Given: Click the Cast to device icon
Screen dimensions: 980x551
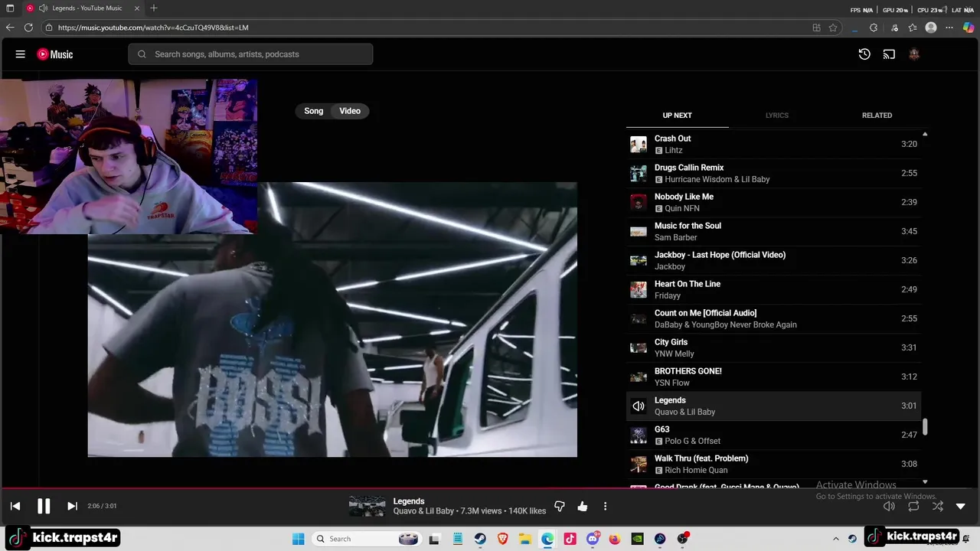Looking at the screenshot, I should click(889, 54).
